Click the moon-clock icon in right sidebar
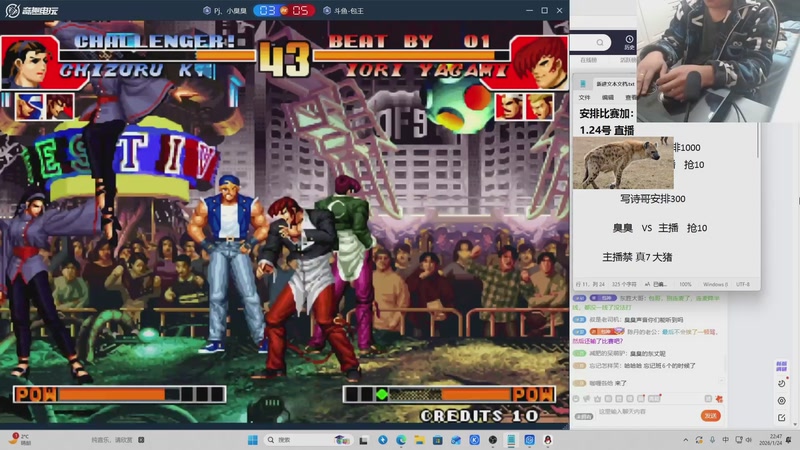The image size is (800, 450). tap(782, 383)
